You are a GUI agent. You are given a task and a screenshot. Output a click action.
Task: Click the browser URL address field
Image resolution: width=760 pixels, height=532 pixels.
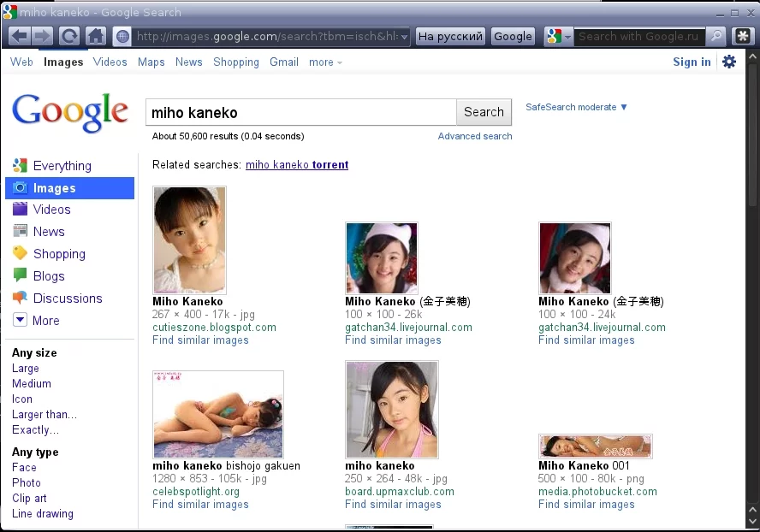click(266, 36)
